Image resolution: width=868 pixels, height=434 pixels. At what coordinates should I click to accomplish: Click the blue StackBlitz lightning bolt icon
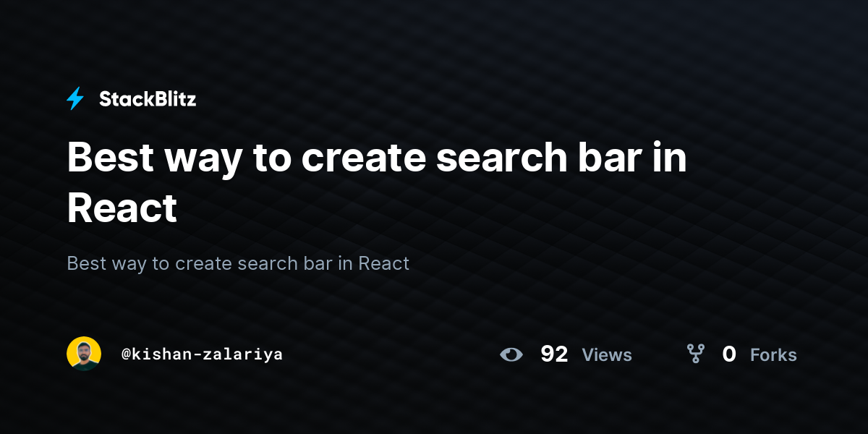pos(75,99)
